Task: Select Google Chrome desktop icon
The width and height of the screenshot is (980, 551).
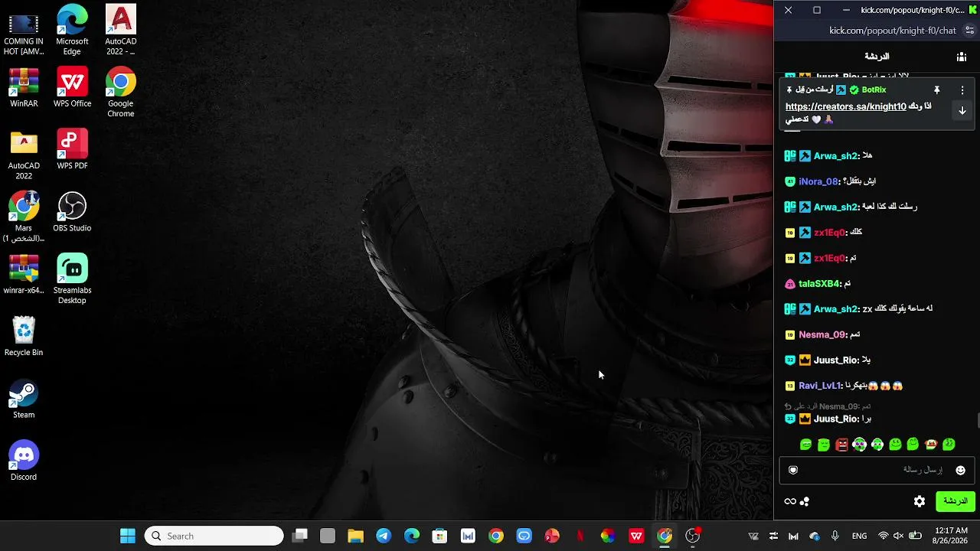Action: (x=120, y=92)
